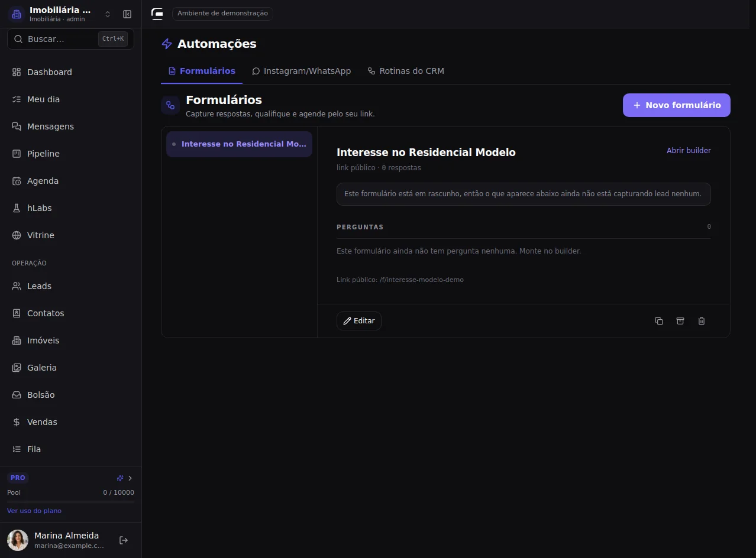Switch to the Formulários tab

pyautogui.click(x=202, y=71)
